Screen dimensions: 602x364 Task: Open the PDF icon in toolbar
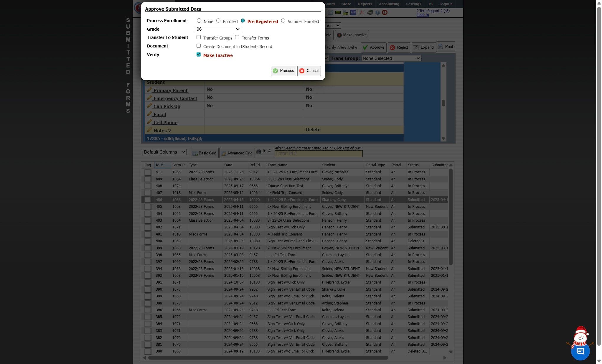click(x=362, y=12)
